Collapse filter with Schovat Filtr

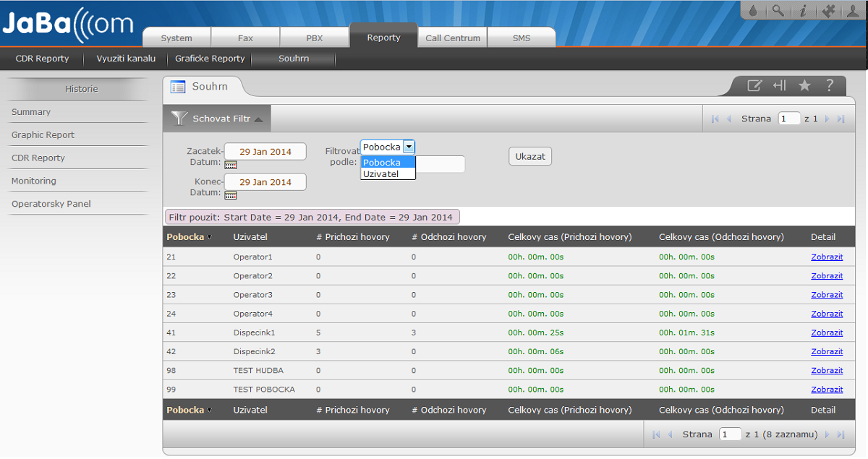pyautogui.click(x=218, y=119)
